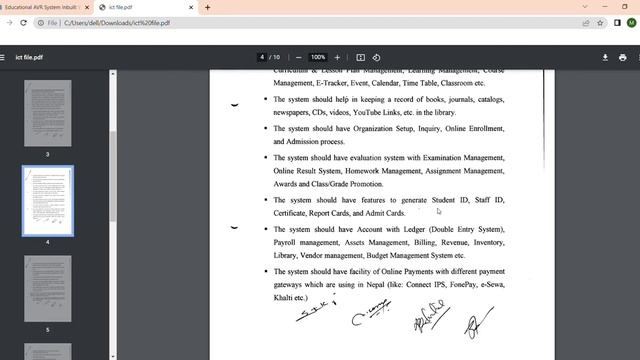Open page 5 thumbnail
Viewport: 640px width, 360px height.
(48, 289)
